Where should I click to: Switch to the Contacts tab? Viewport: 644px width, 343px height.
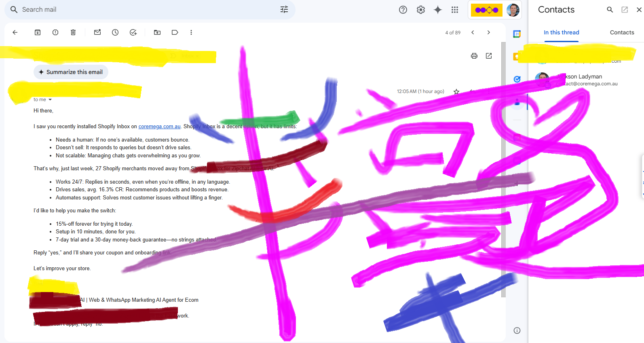[x=622, y=32]
